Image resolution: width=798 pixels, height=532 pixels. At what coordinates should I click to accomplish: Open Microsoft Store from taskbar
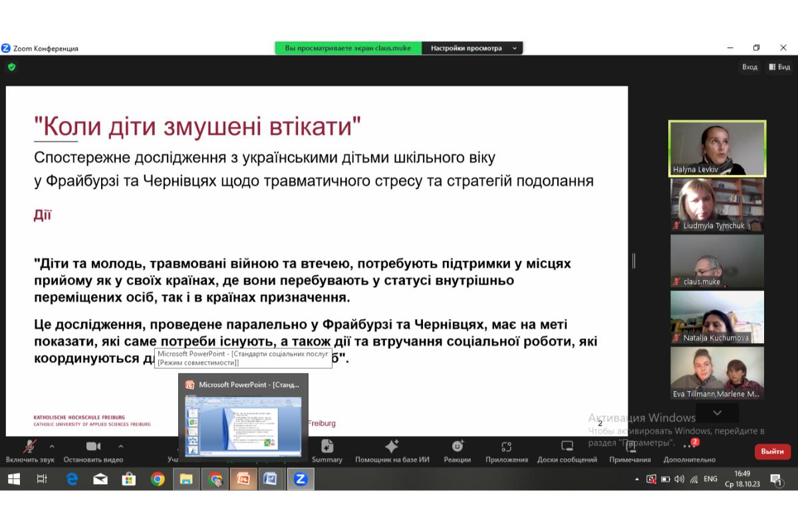point(129,479)
